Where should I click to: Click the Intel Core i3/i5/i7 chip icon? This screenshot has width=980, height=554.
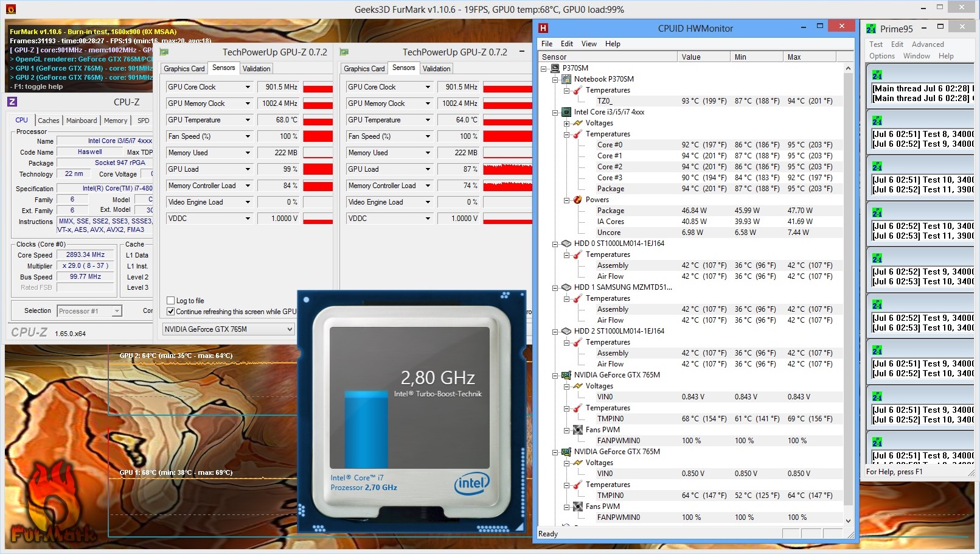[566, 112]
